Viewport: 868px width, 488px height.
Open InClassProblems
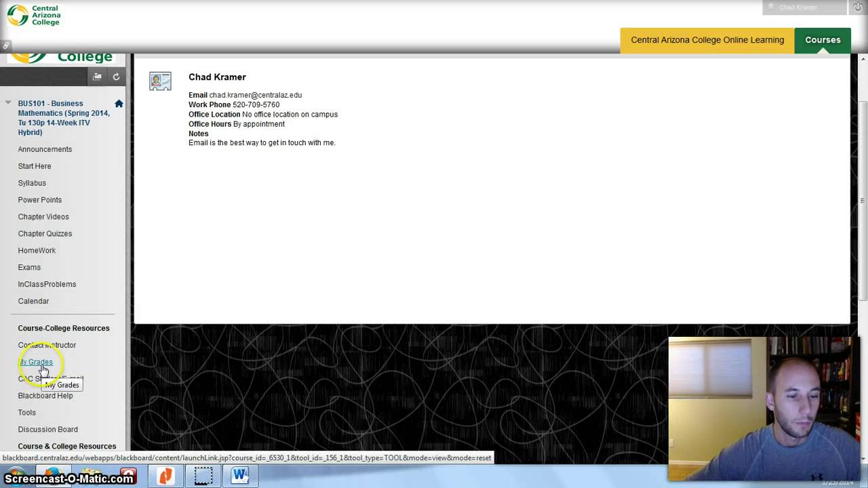point(47,285)
